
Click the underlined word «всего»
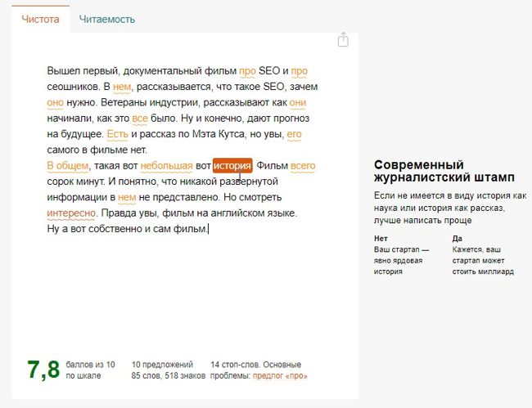tap(303, 166)
